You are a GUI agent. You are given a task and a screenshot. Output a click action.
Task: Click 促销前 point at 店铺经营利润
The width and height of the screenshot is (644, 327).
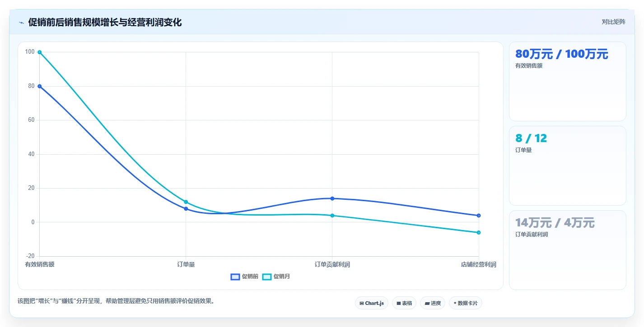tap(478, 215)
